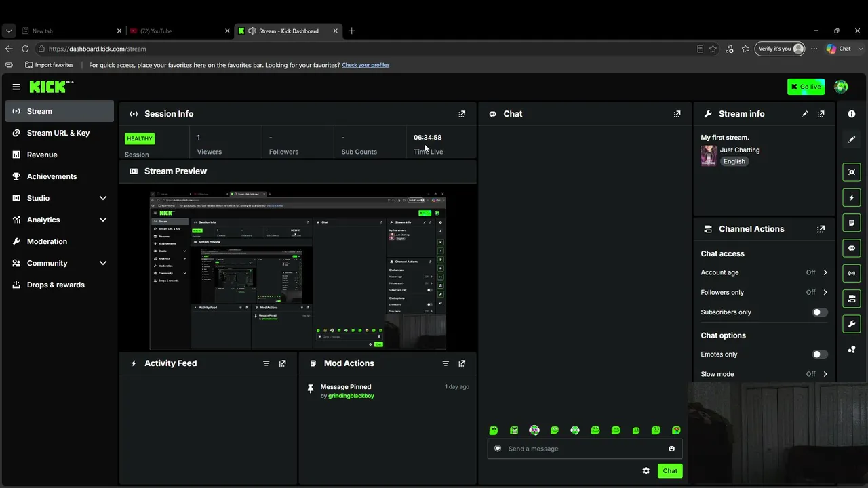Pop out the Stream info panel
The width and height of the screenshot is (868, 488).
pos(821,114)
